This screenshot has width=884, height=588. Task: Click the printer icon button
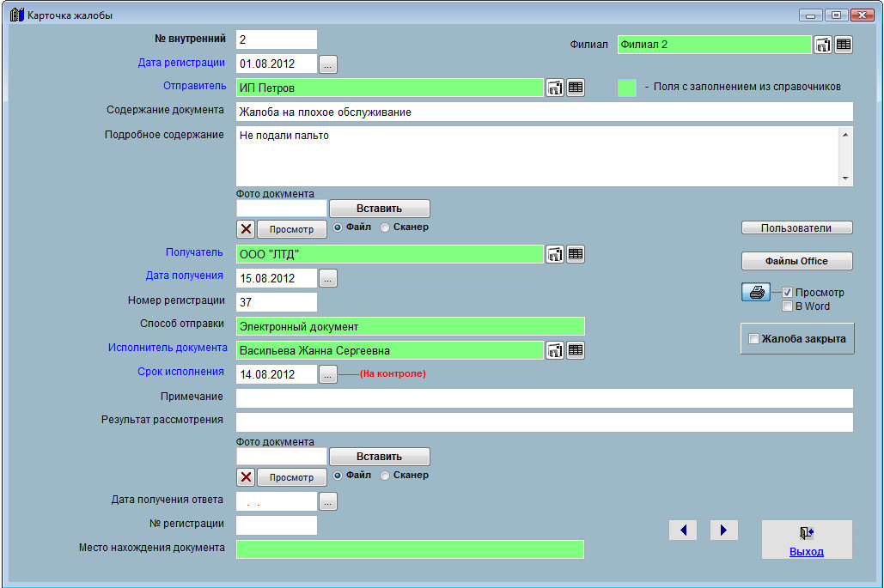(756, 292)
